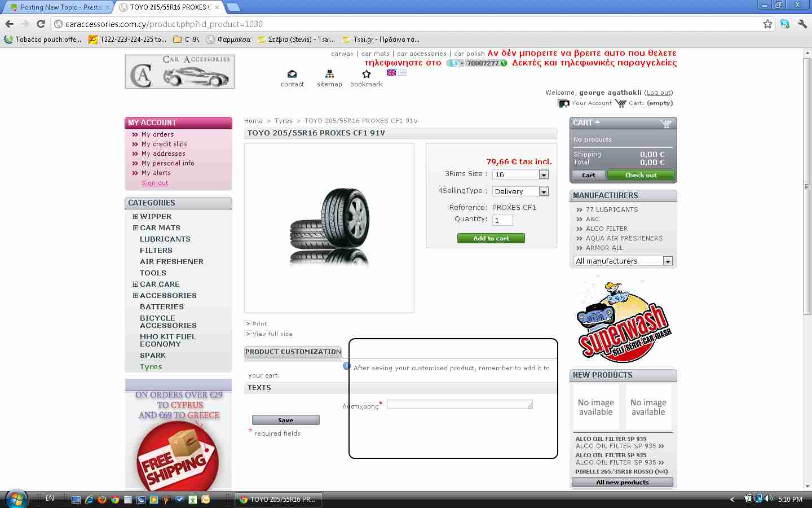Open the 4SellingType Delivery dropdown
This screenshot has height=508, width=812.
[520, 192]
